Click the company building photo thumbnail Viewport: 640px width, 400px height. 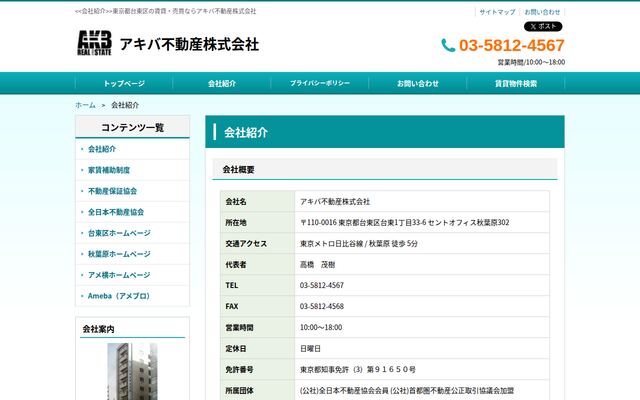(x=132, y=371)
